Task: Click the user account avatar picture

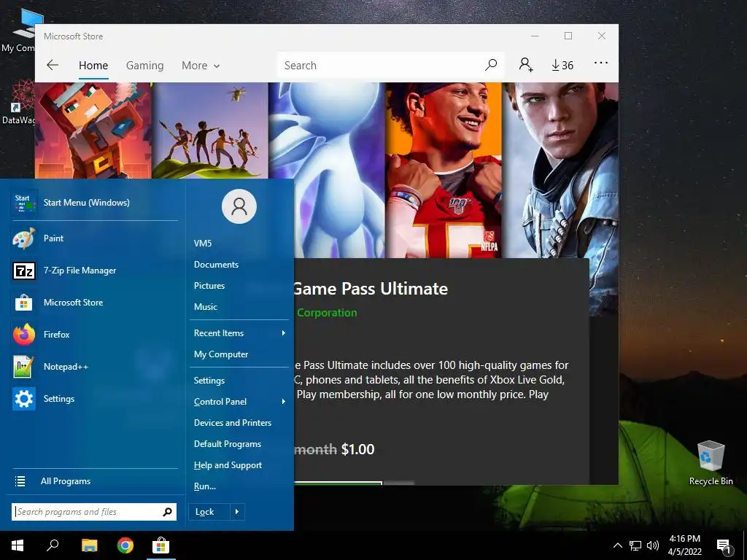Action: point(239,206)
